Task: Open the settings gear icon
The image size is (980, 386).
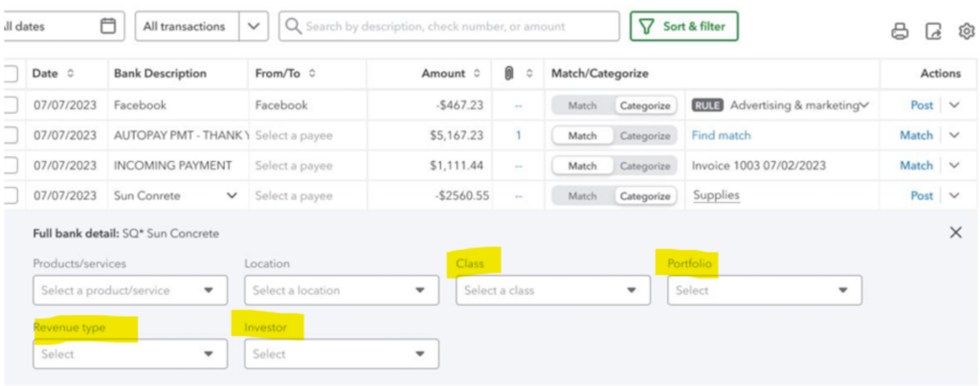Action: 967,32
